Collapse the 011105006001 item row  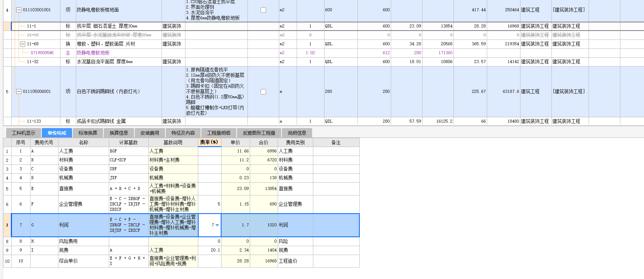click(19, 91)
